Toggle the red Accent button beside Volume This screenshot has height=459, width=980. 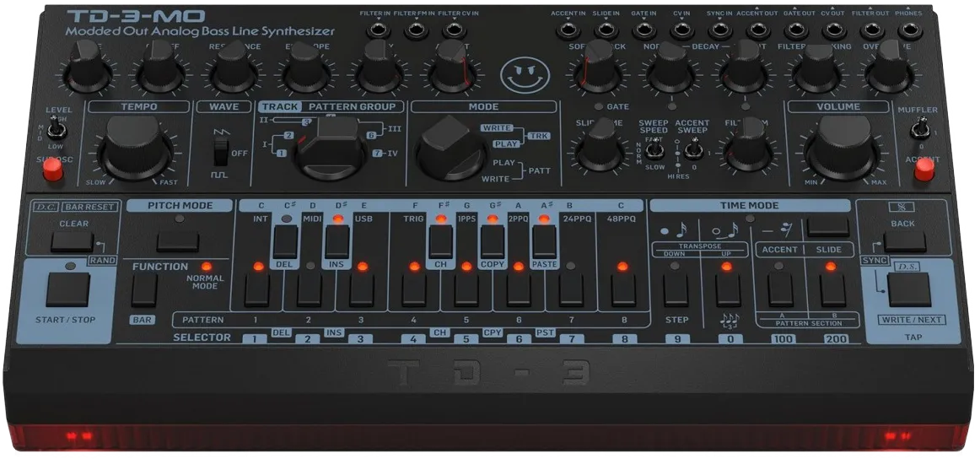coord(923,170)
